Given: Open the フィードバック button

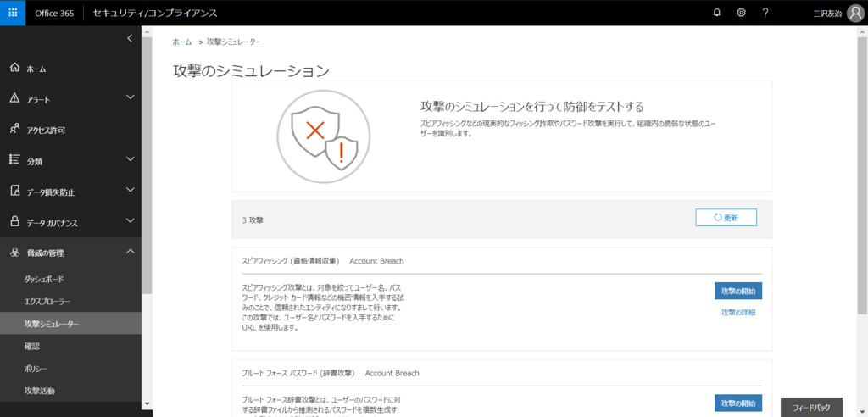Looking at the screenshot, I should (811, 408).
